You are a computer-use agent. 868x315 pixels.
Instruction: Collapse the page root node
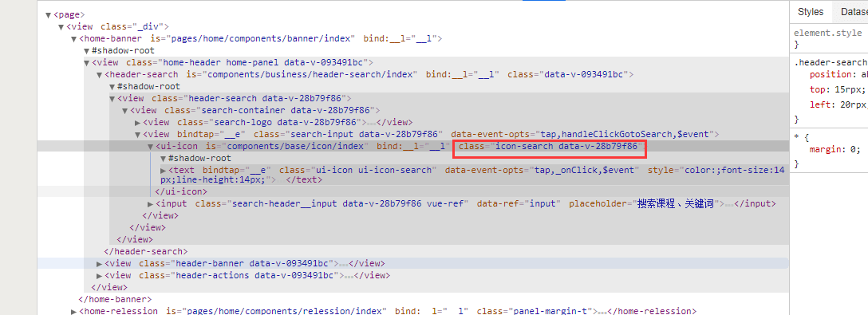coord(49,14)
